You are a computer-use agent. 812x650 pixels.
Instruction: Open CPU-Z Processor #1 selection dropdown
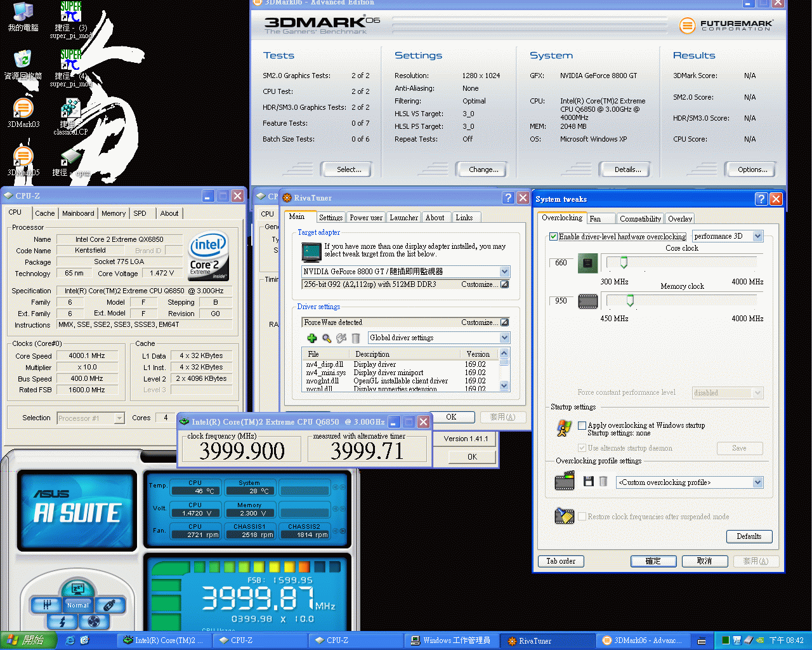(x=119, y=418)
